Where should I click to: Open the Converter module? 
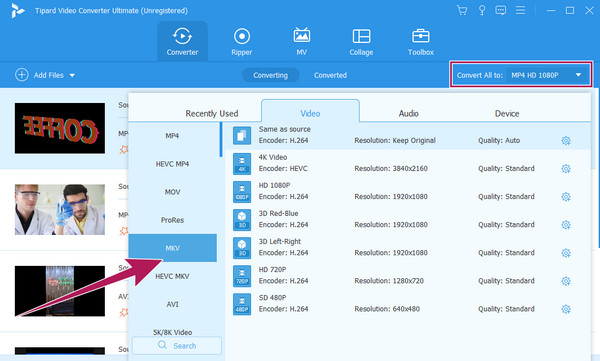(x=182, y=41)
